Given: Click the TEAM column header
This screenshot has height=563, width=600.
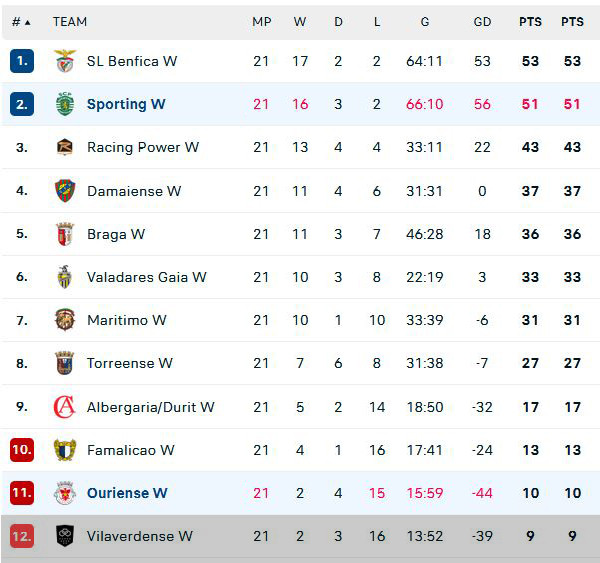Looking at the screenshot, I should (70, 21).
